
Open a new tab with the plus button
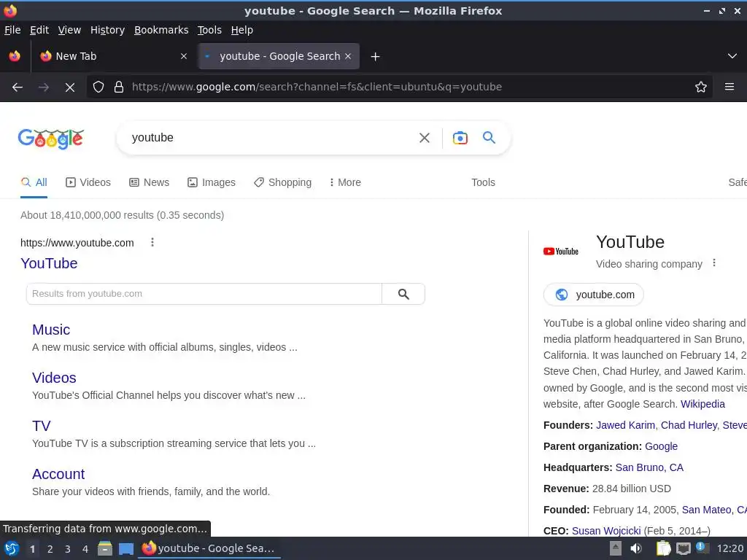click(376, 57)
